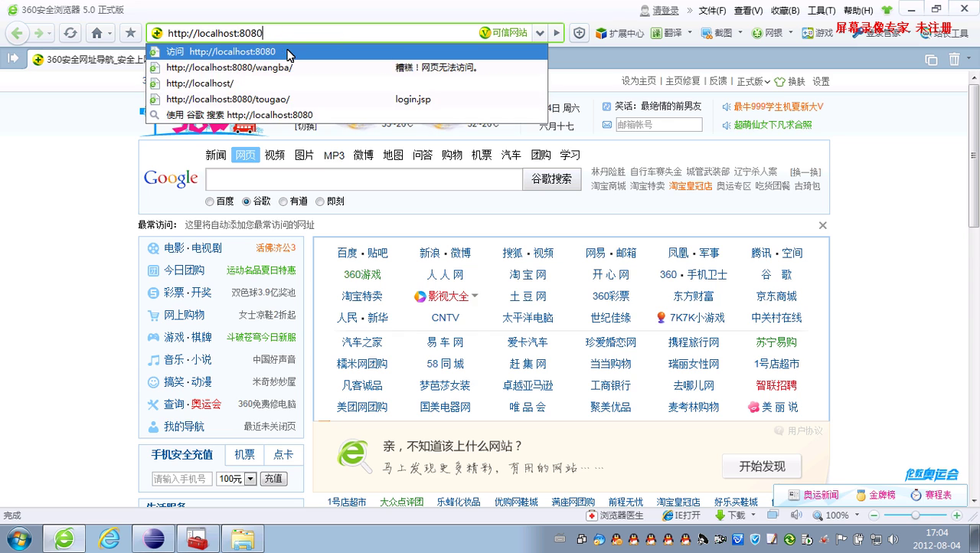Click the go arrow beside address bar
980x553 pixels.
[557, 33]
